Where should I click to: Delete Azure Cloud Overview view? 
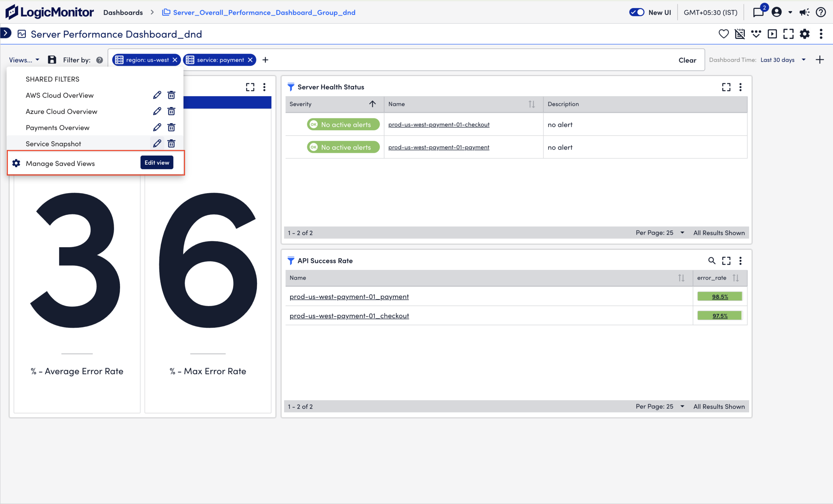point(171,111)
